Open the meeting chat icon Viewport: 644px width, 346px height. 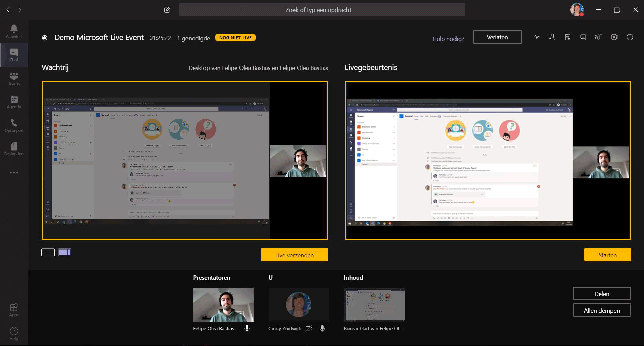(x=583, y=37)
